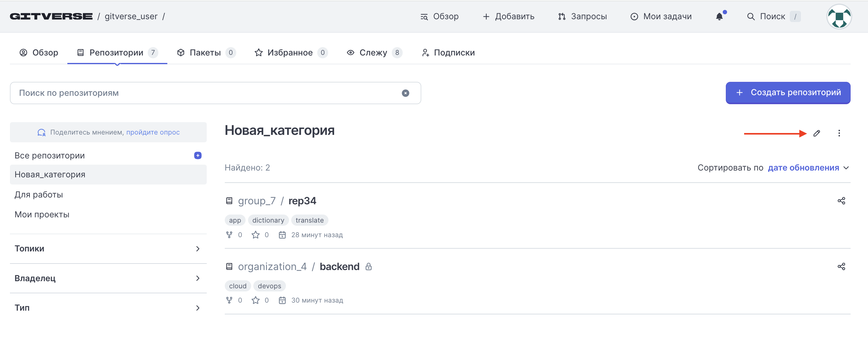Select Все репозитории in sidebar
Viewport: 868px width, 346px height.
[x=50, y=156]
